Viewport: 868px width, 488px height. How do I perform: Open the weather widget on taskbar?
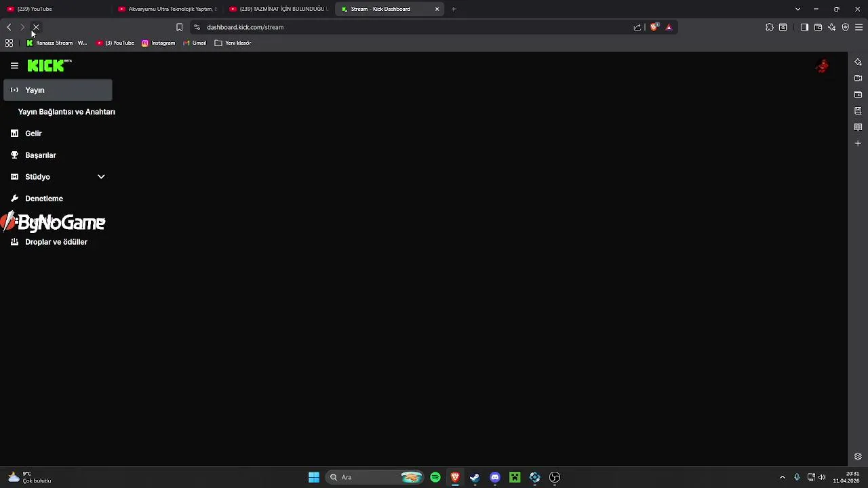[30, 477]
